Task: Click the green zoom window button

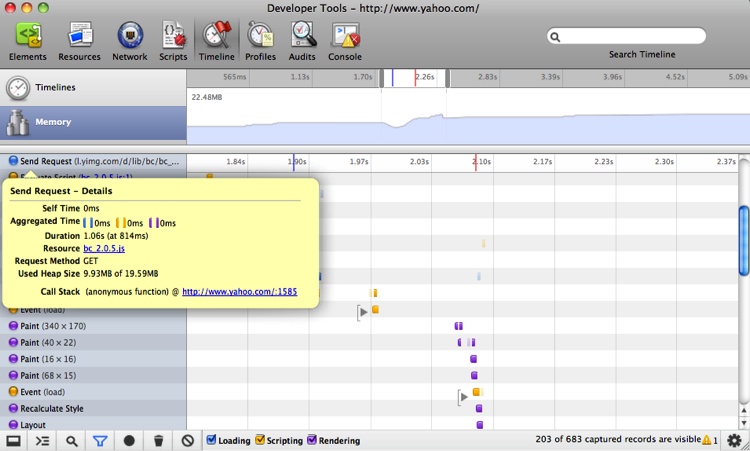Action: [43, 8]
